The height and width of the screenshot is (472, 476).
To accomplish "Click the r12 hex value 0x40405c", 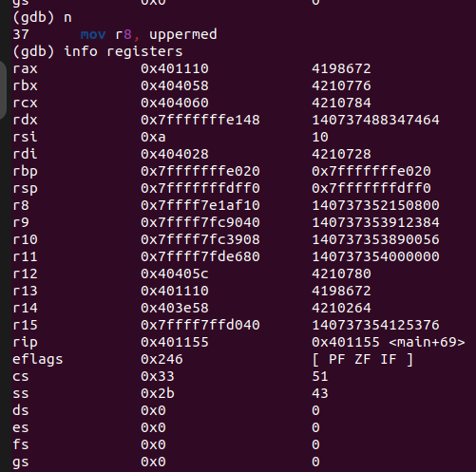I will (x=175, y=274).
